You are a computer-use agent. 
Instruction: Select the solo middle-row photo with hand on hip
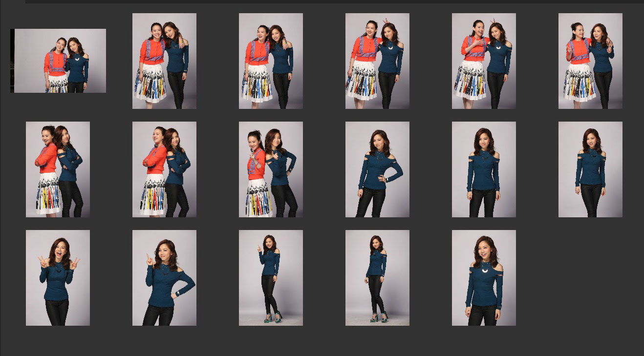377,169
